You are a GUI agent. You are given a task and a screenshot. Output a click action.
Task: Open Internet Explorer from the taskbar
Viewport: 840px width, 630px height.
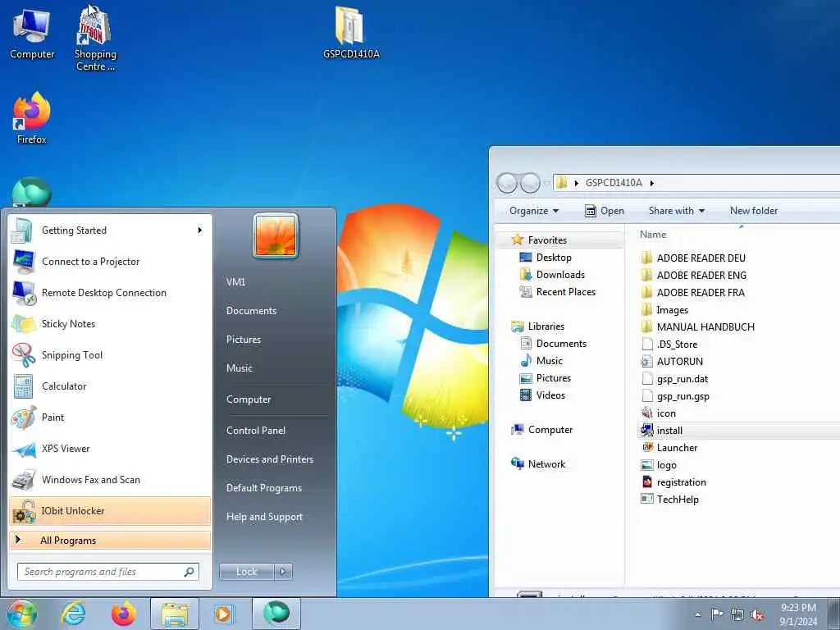pos(73,614)
